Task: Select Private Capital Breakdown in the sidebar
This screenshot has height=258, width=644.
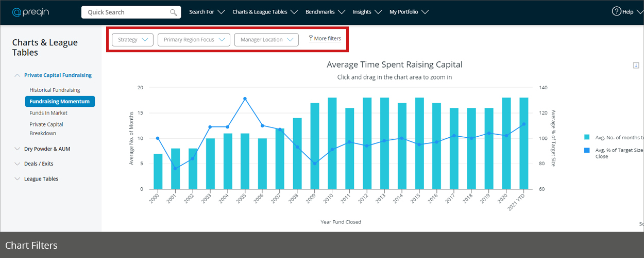Action: pyautogui.click(x=46, y=129)
